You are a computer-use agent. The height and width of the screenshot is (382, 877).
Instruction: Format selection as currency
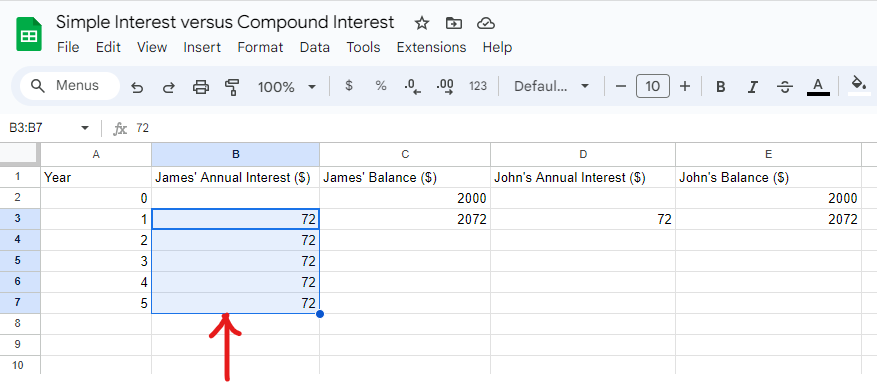coord(349,86)
